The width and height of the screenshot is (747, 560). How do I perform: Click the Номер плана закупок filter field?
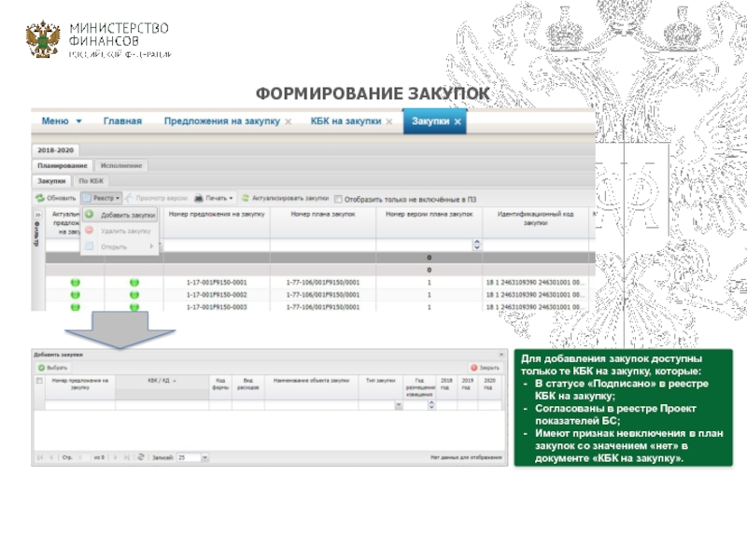tap(323, 245)
